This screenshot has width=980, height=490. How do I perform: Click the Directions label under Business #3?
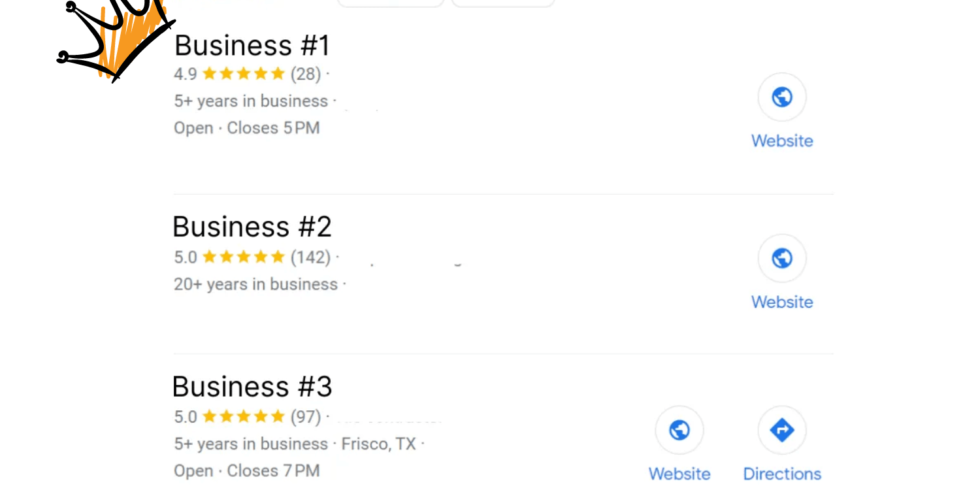(782, 473)
